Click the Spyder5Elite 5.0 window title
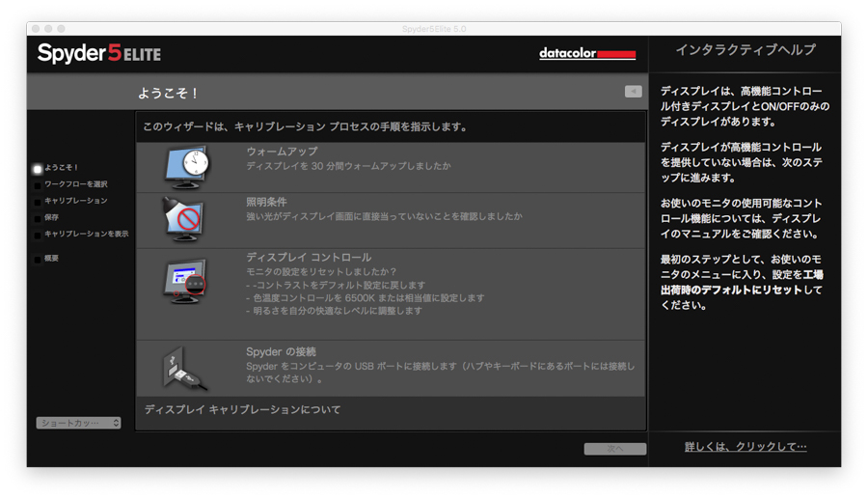 pyautogui.click(x=434, y=29)
